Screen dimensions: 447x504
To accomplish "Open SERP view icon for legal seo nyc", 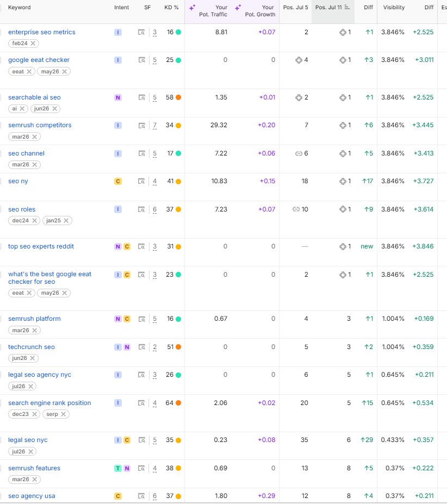I will (x=141, y=440).
